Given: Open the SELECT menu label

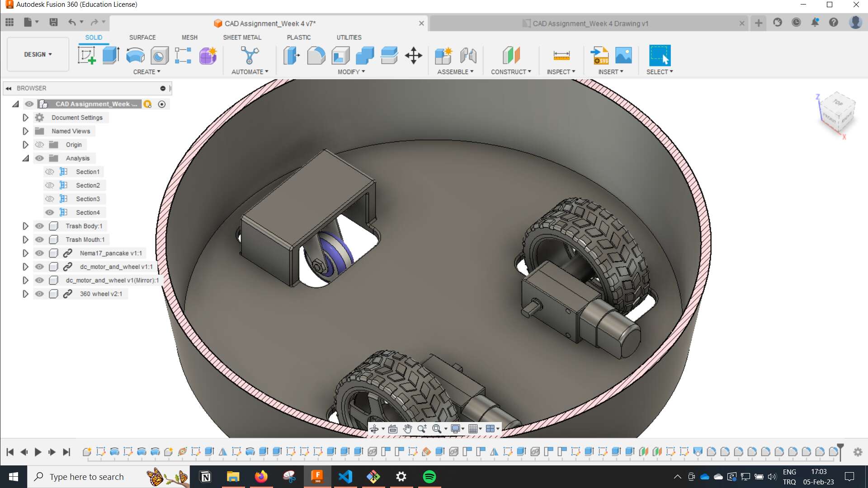Looking at the screenshot, I should click(660, 72).
